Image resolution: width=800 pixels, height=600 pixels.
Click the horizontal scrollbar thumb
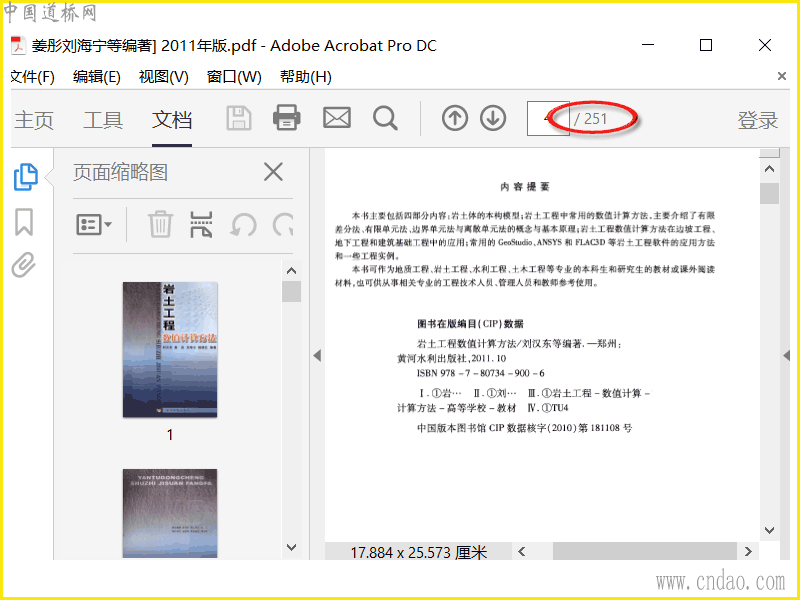point(645,551)
